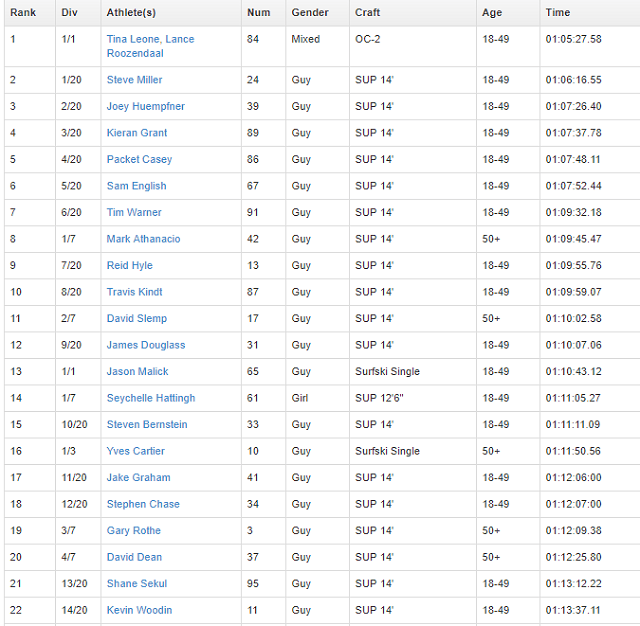Click the Age column header
640x626 pixels.
tap(492, 13)
